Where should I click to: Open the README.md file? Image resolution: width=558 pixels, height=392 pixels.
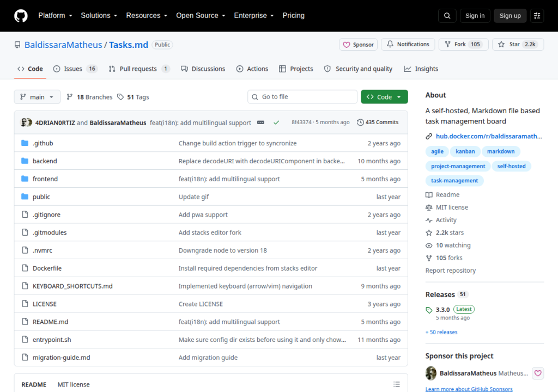50,322
